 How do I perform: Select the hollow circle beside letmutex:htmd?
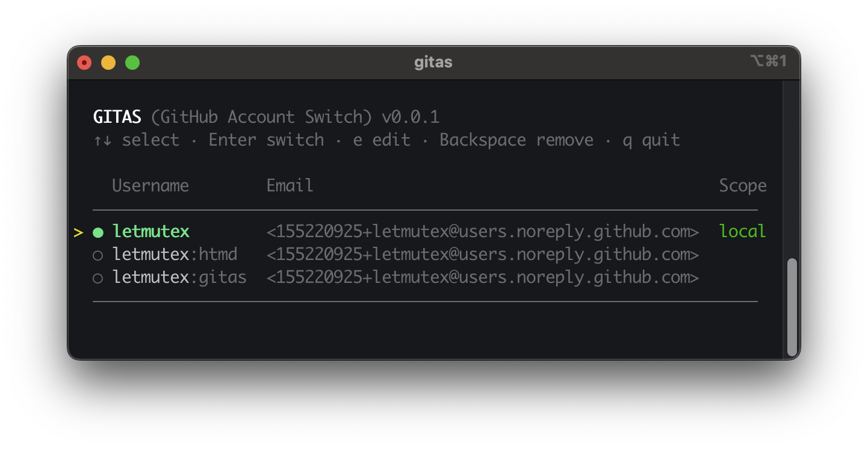(98, 255)
